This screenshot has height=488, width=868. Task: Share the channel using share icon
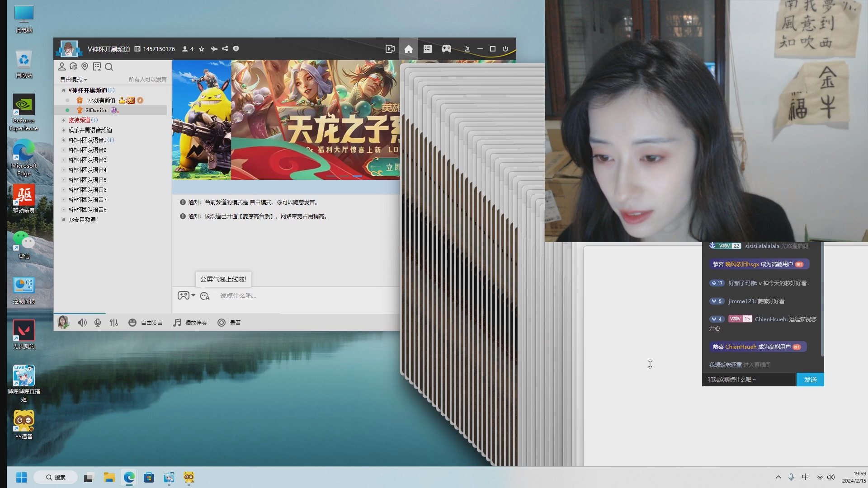pos(225,49)
